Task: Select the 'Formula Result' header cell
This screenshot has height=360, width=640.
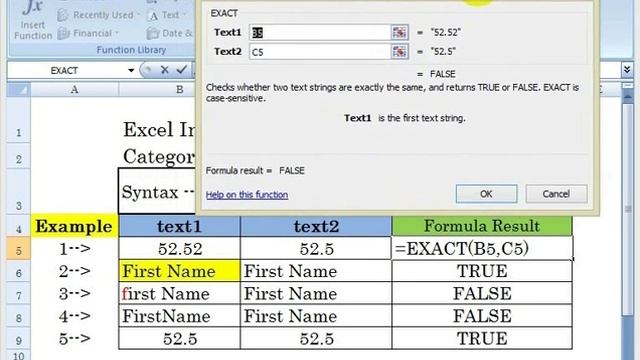Action: tap(482, 226)
